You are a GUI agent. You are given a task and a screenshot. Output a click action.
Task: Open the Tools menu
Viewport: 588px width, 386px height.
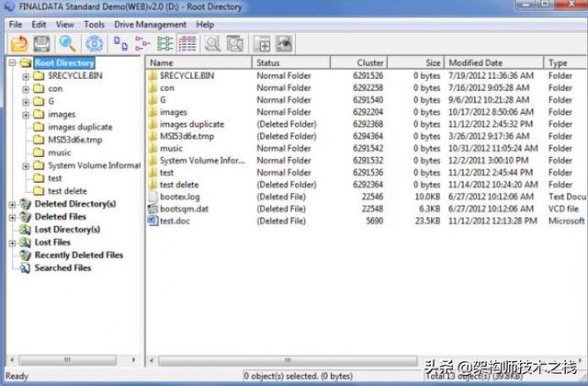point(94,25)
